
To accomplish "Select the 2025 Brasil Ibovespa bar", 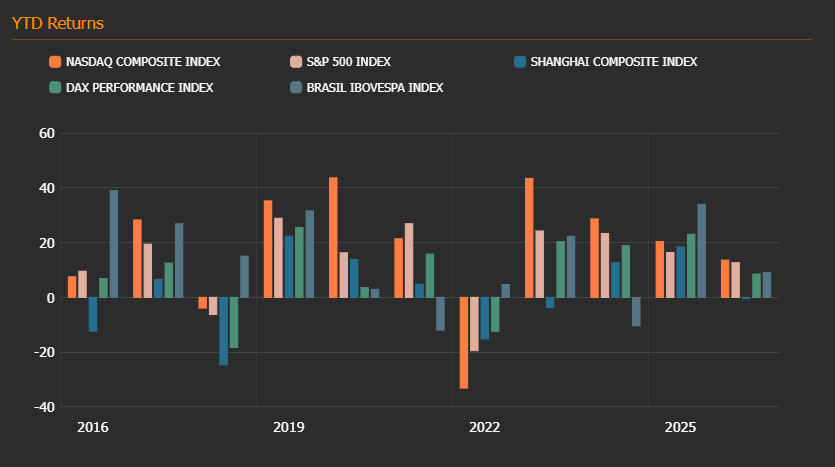I will [702, 251].
